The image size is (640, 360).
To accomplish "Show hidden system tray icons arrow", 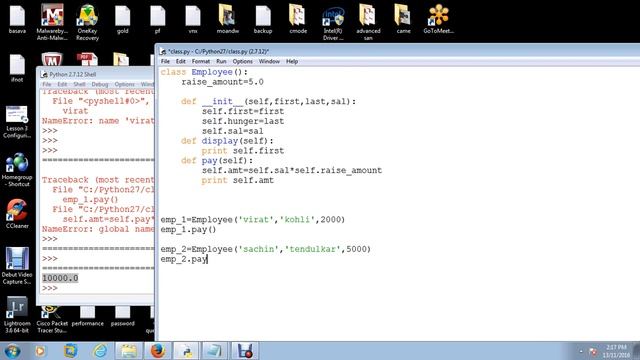I will [581, 351].
